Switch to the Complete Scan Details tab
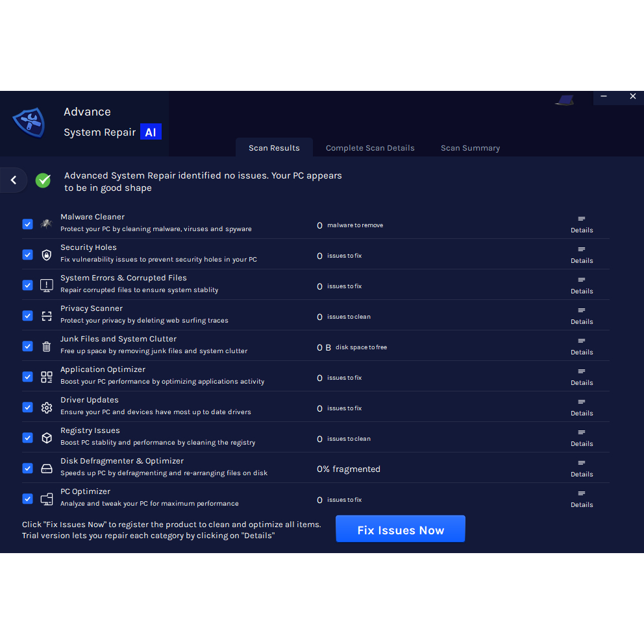The image size is (644, 644). [370, 148]
